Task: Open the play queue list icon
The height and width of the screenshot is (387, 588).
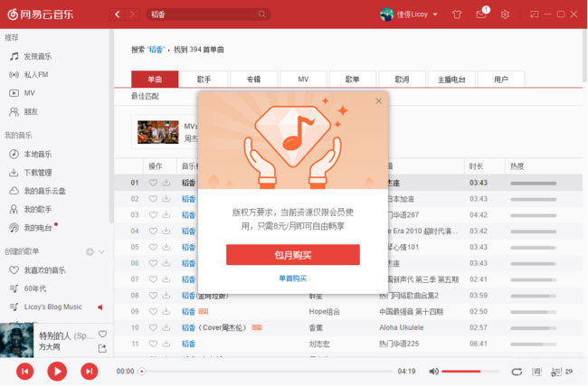Action: coord(556,372)
